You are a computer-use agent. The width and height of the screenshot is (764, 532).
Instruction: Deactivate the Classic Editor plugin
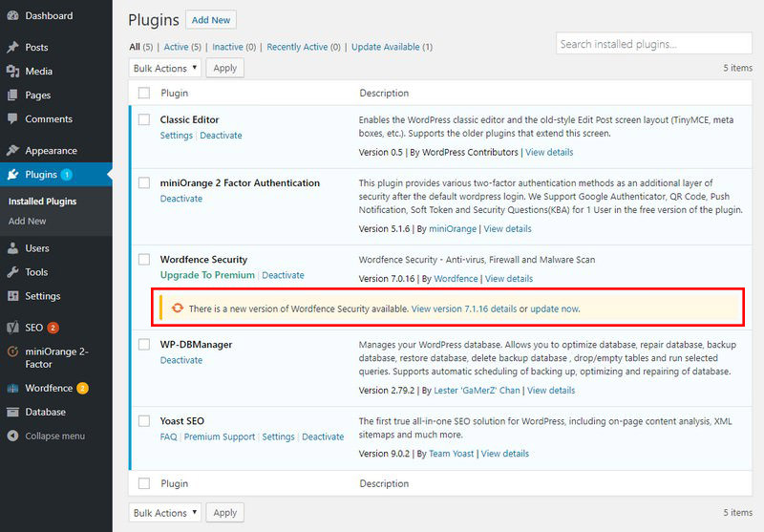(221, 136)
